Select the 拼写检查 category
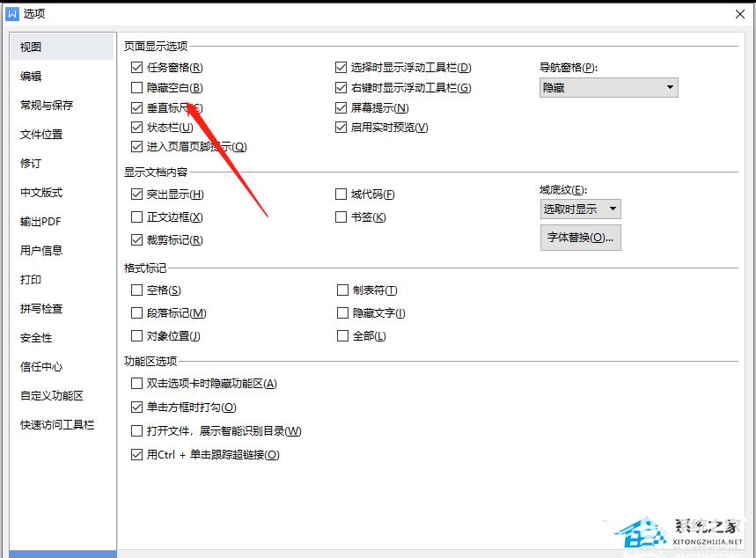This screenshot has height=558, width=756. click(x=62, y=309)
